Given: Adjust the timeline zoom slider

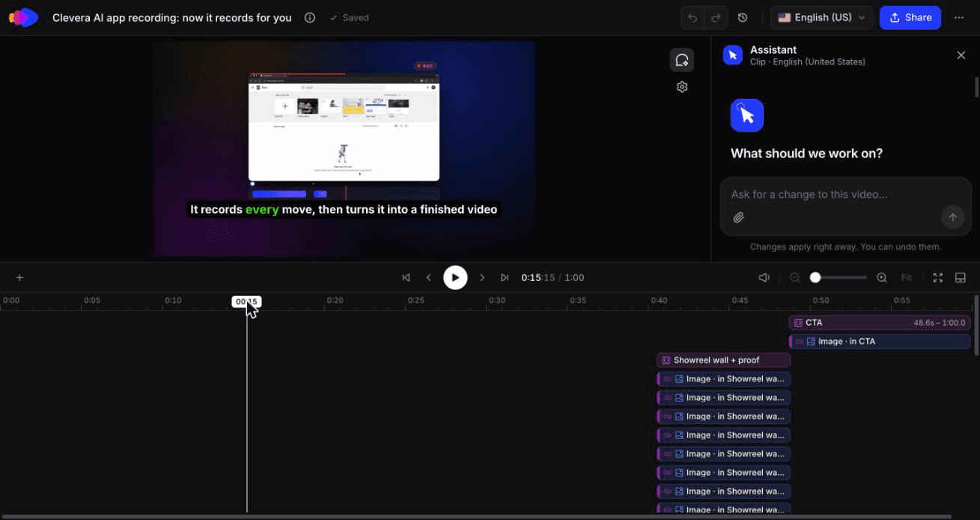Looking at the screenshot, I should click(839, 277).
